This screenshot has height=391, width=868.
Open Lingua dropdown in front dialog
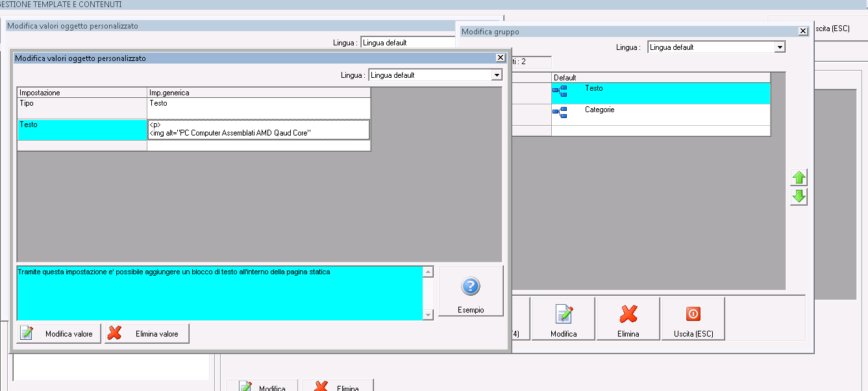coord(497,75)
